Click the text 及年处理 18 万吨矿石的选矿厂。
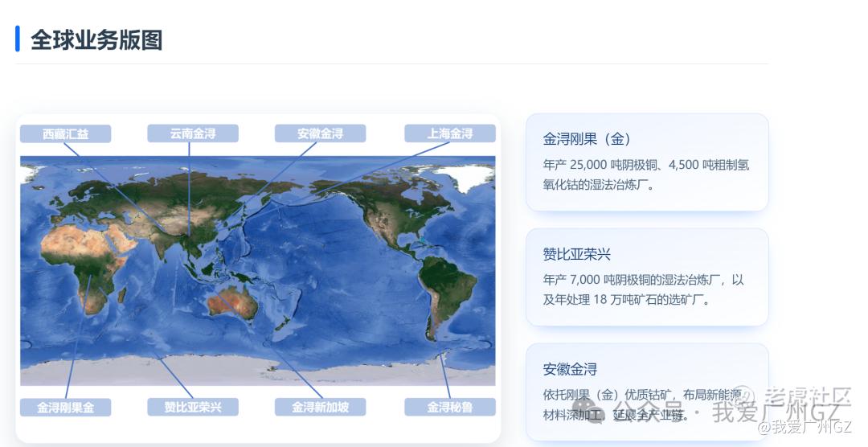The image size is (868, 447). (626, 300)
